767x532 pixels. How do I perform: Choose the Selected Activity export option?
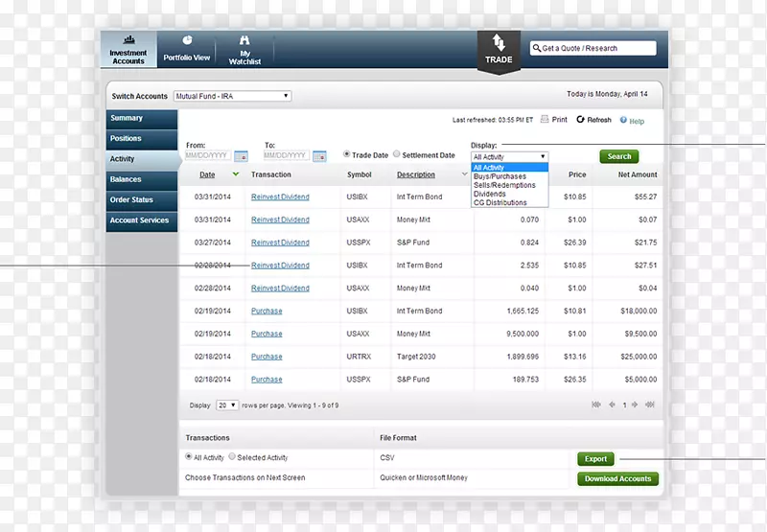(x=231, y=458)
